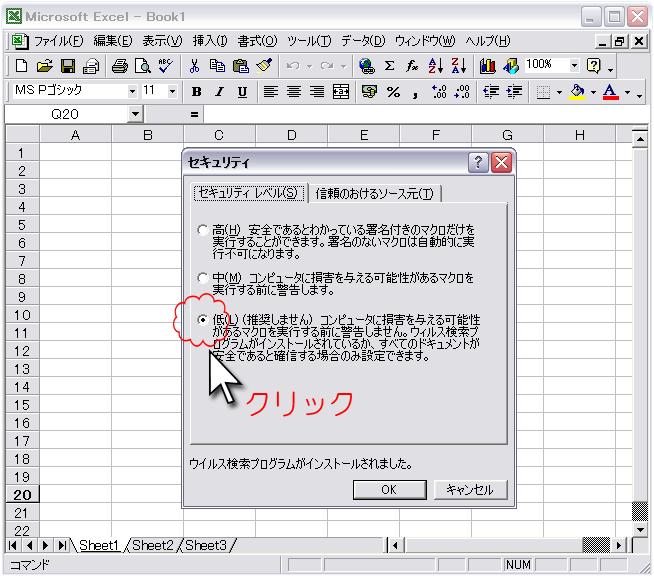Select the 低(L) low security radio button
The height and width of the screenshot is (577, 654).
203,320
